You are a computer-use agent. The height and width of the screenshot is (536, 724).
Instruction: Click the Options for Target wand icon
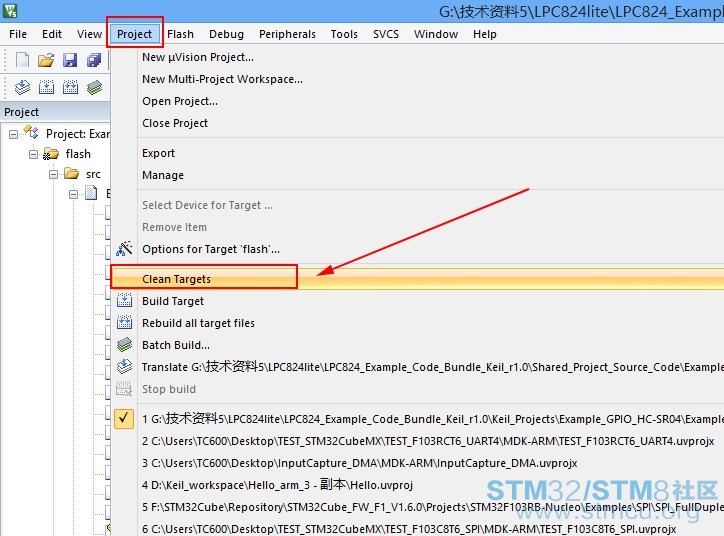124,249
